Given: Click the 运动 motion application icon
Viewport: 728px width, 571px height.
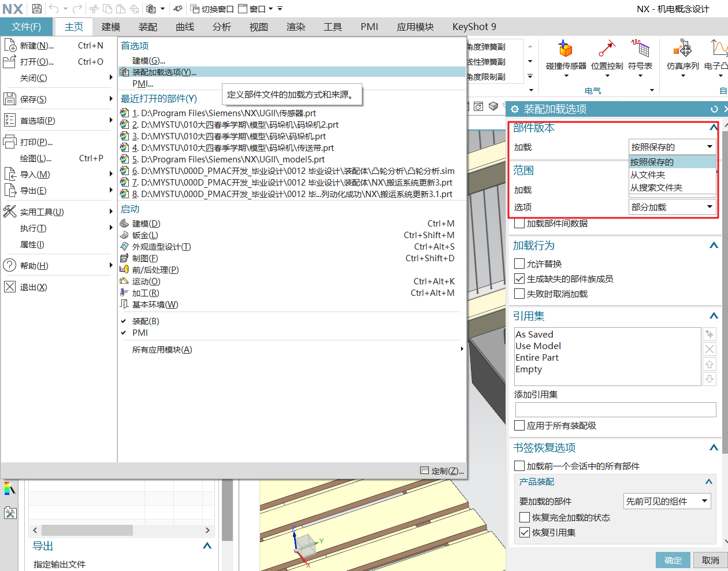Looking at the screenshot, I should tap(124, 281).
